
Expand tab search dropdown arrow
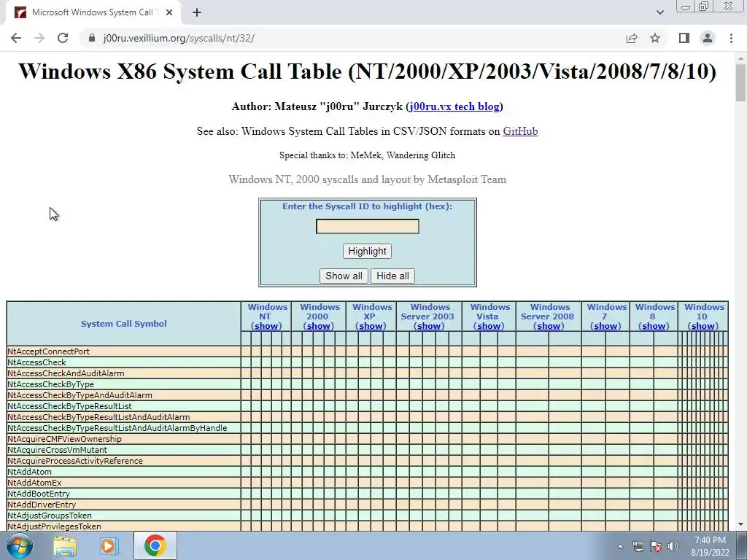[x=659, y=12]
